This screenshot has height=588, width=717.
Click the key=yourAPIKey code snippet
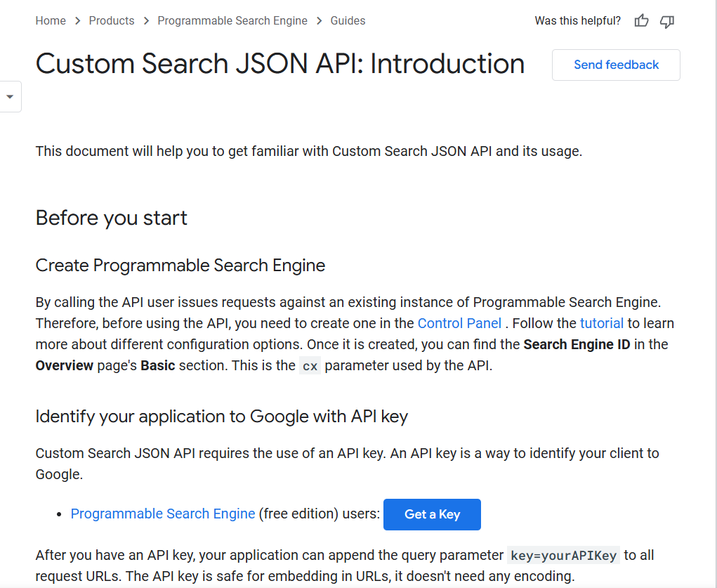pyautogui.click(x=563, y=556)
